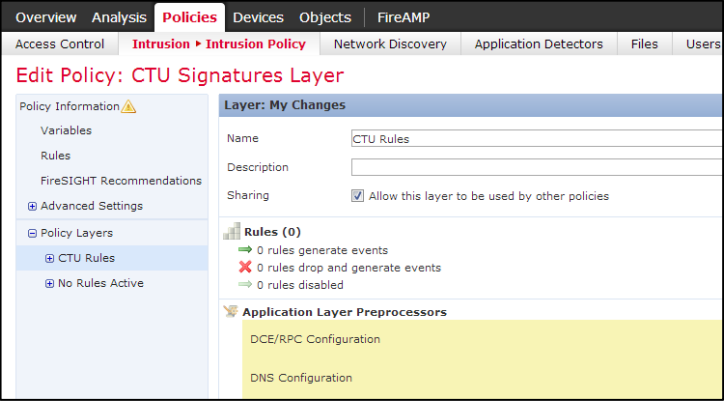Screen dimensions: 724x401
Task: Click 'Allow this layer to be used by other policies'
Action: [489, 196]
